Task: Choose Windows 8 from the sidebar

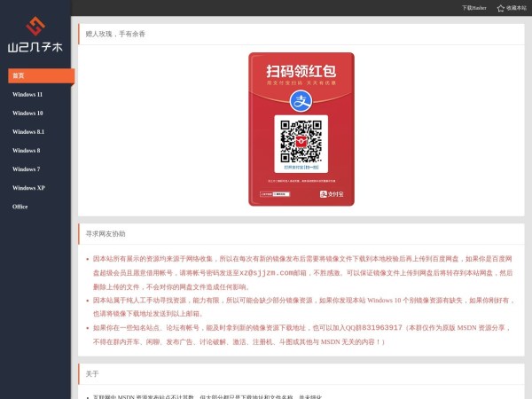Action: 26,150
